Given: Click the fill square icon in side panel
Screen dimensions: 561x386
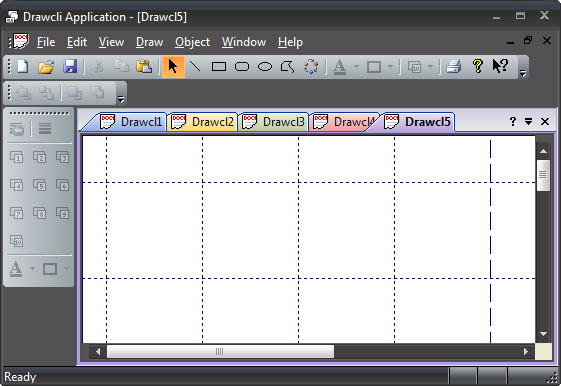Looking at the screenshot, I should pos(50,269).
